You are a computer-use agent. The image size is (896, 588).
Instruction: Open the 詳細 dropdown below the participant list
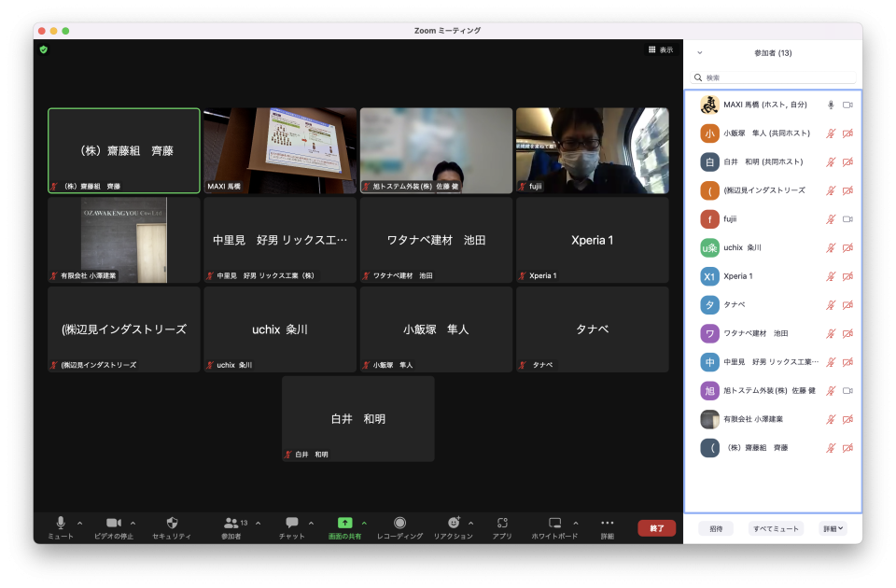pyautogui.click(x=833, y=528)
